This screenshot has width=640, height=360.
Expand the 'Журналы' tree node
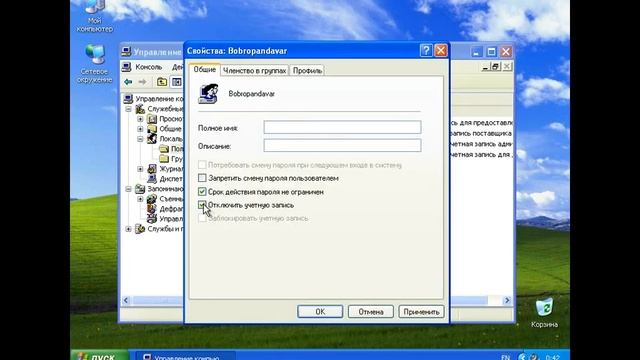pyautogui.click(x=140, y=169)
